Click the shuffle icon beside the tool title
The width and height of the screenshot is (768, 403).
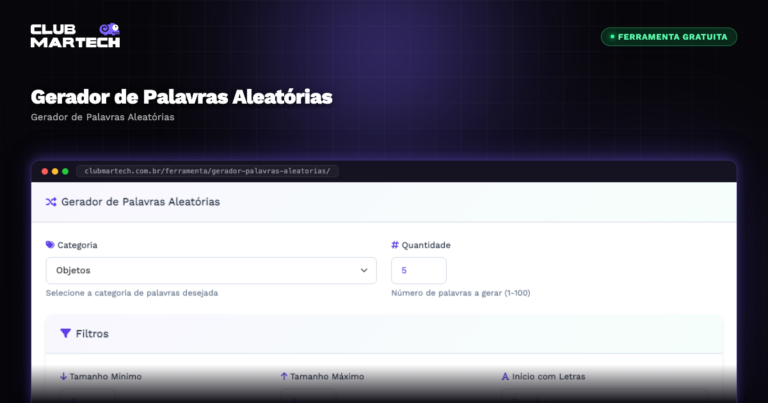(51, 202)
